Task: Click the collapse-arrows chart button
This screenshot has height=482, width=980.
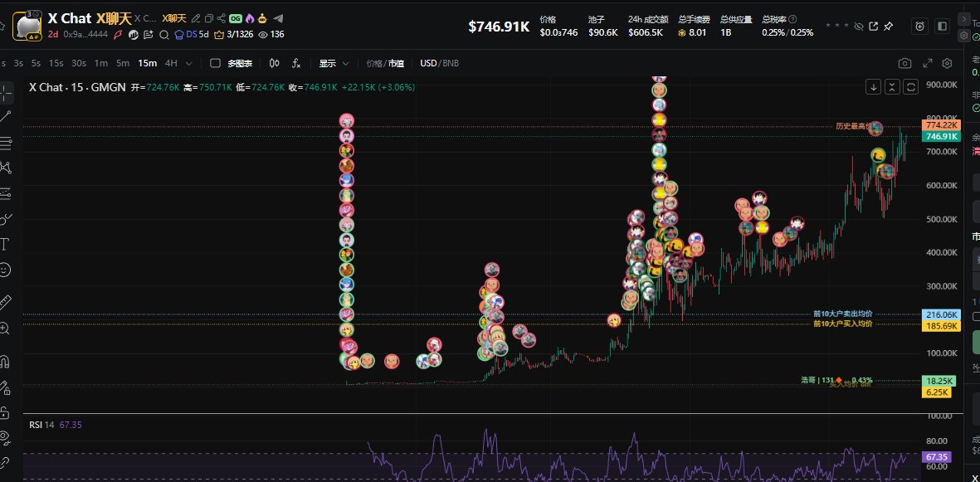Action: (893, 87)
